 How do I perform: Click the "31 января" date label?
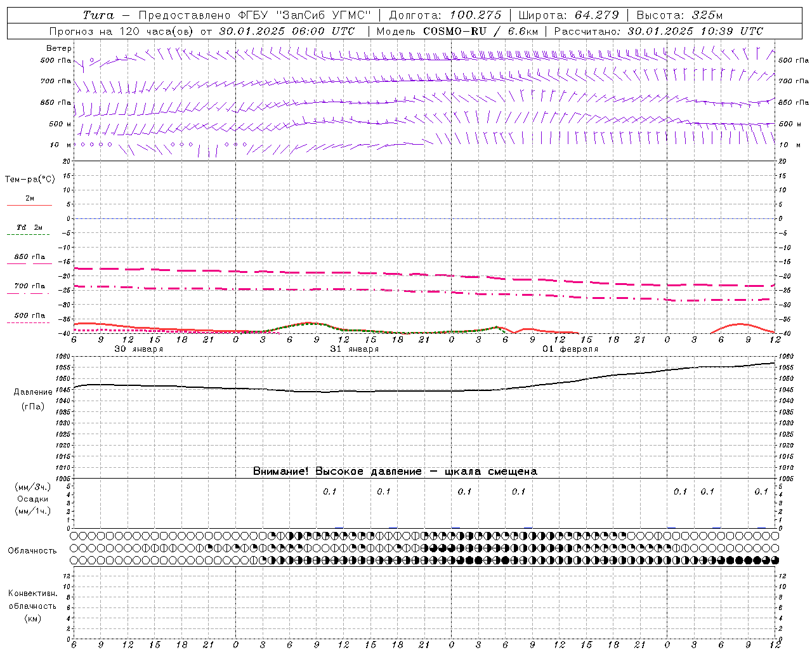click(x=354, y=349)
